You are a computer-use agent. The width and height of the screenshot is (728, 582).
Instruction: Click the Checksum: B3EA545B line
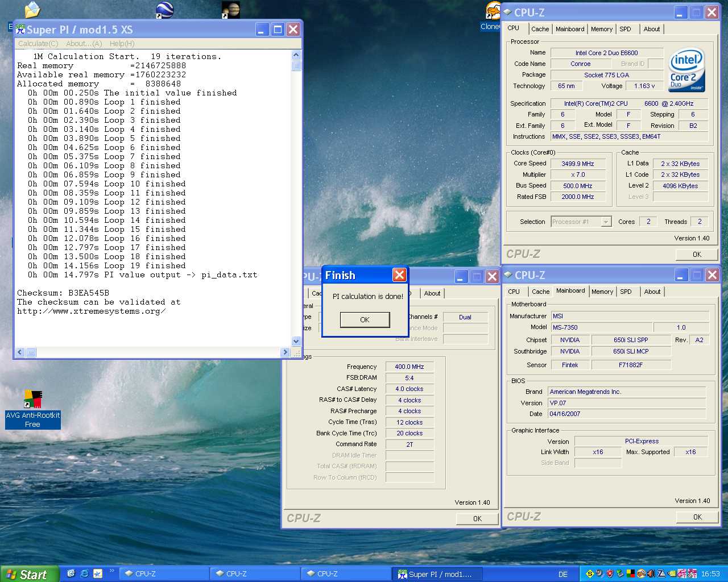tap(63, 293)
